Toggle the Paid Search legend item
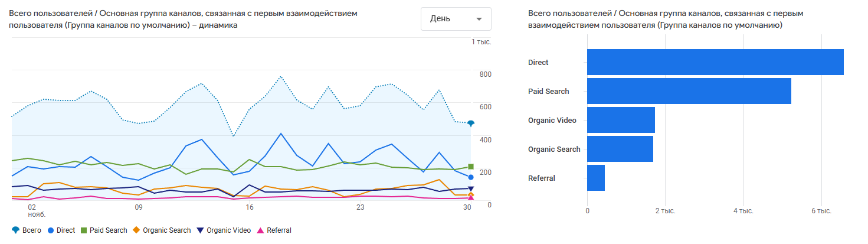868x244 pixels. 104,230
